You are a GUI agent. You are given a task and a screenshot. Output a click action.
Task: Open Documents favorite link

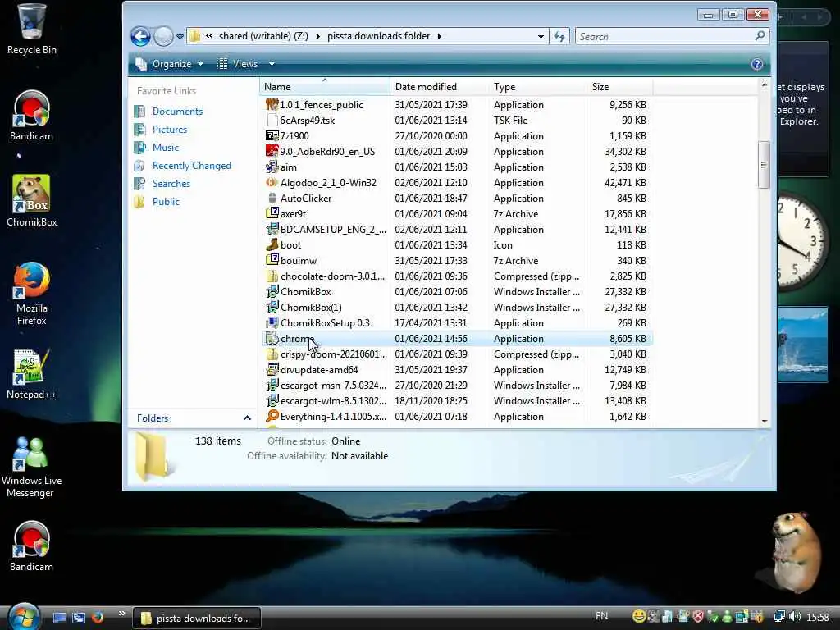[x=177, y=112]
